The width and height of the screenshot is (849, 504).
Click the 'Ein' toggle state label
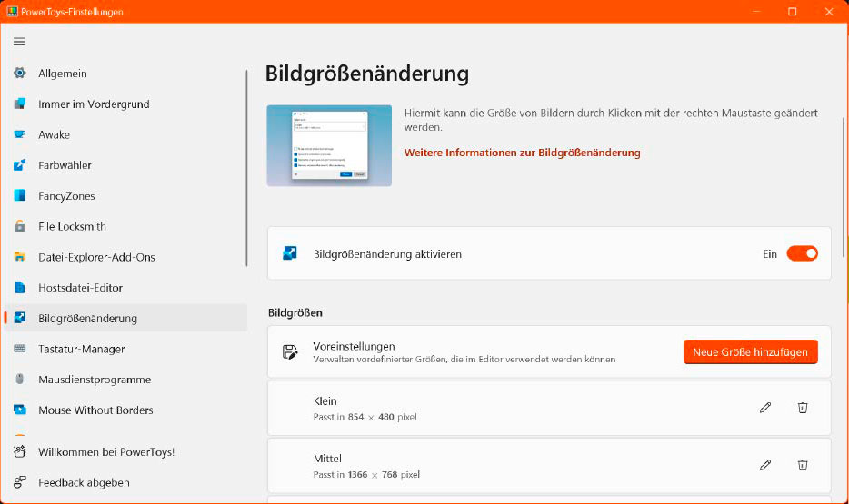769,253
